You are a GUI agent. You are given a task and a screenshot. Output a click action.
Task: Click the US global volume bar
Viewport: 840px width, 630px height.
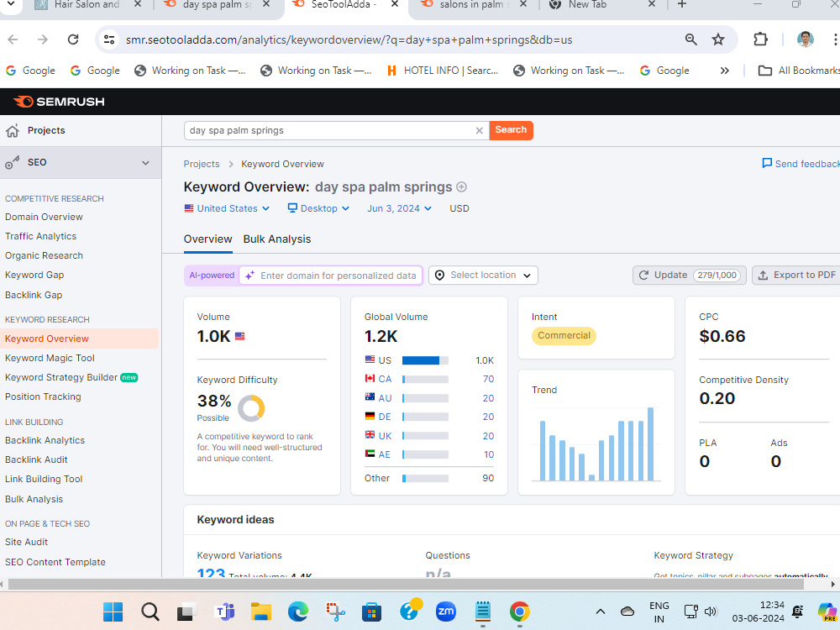[425, 360]
